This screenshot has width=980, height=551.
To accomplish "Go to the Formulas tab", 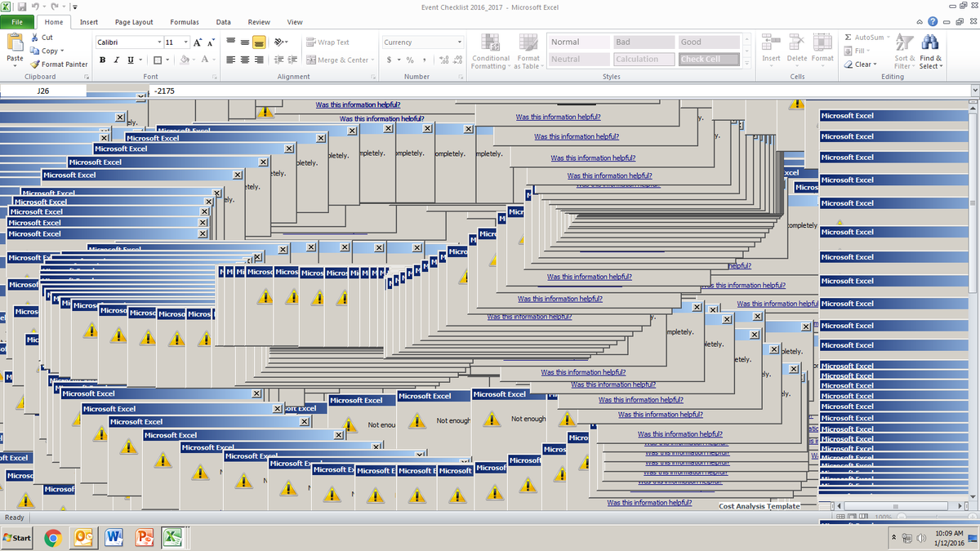I will (x=185, y=22).
